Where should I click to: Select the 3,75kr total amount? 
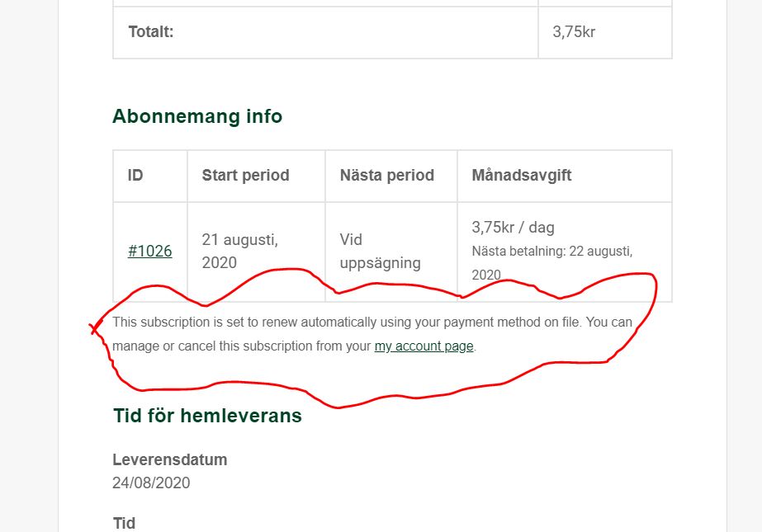tap(574, 32)
